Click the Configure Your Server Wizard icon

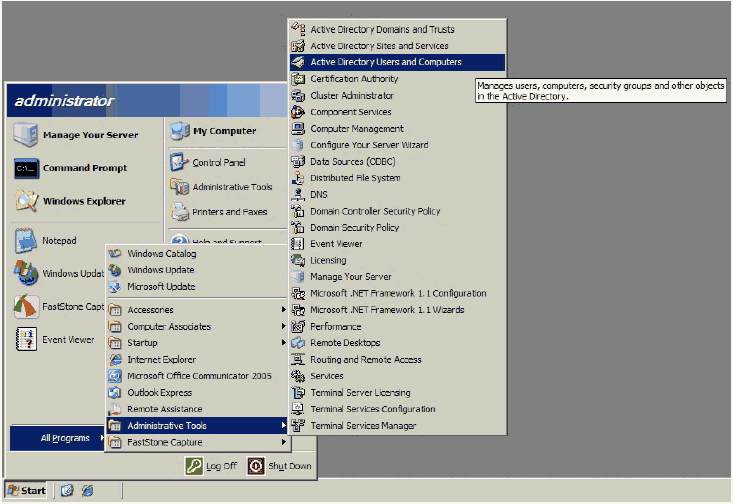point(298,145)
